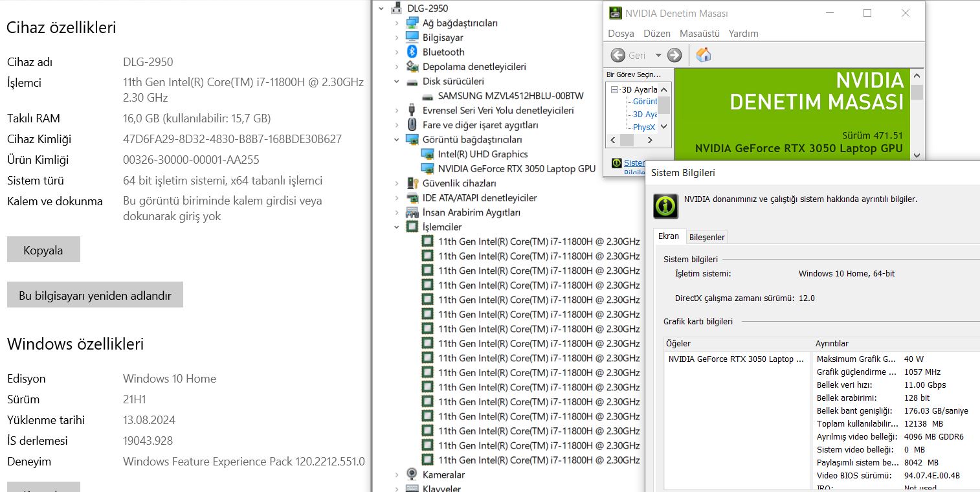The image size is (980, 492).
Task: Select NVIDIA GeForce RTX 3050 Laptop item in Öğeler list
Action: pos(737,359)
